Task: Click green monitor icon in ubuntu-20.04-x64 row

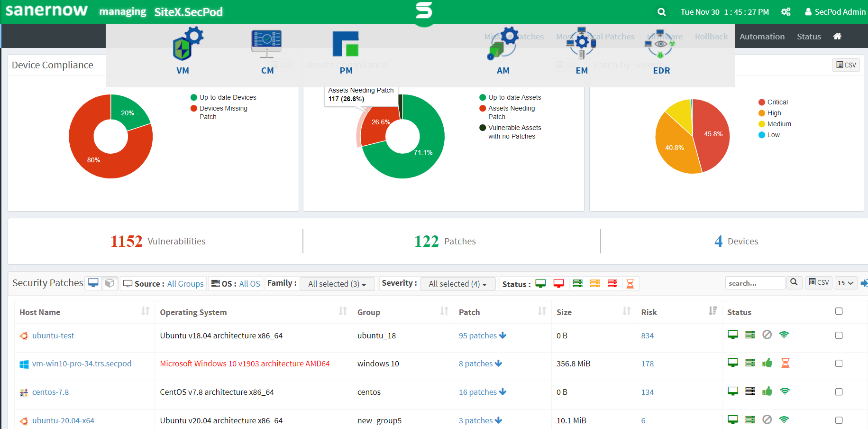Action: [x=733, y=420]
